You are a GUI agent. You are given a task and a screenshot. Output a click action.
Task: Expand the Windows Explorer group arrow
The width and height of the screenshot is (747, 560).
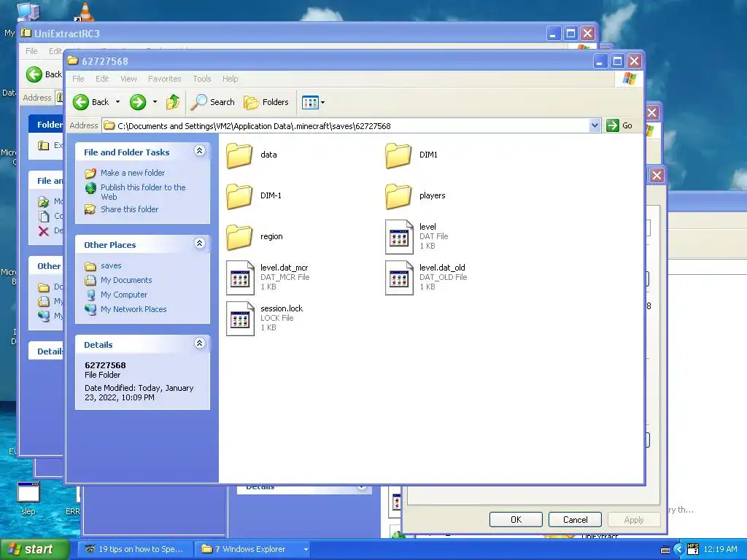[x=306, y=549]
